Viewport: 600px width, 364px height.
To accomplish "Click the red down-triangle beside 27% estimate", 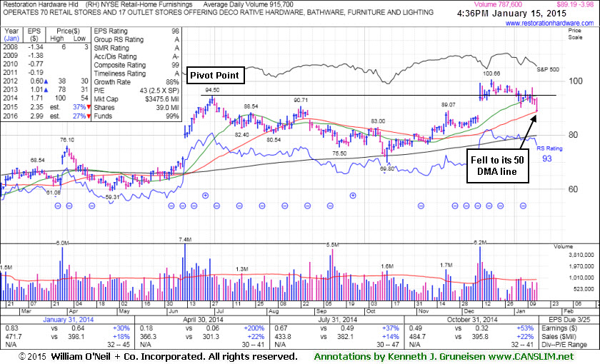I will click(x=89, y=116).
